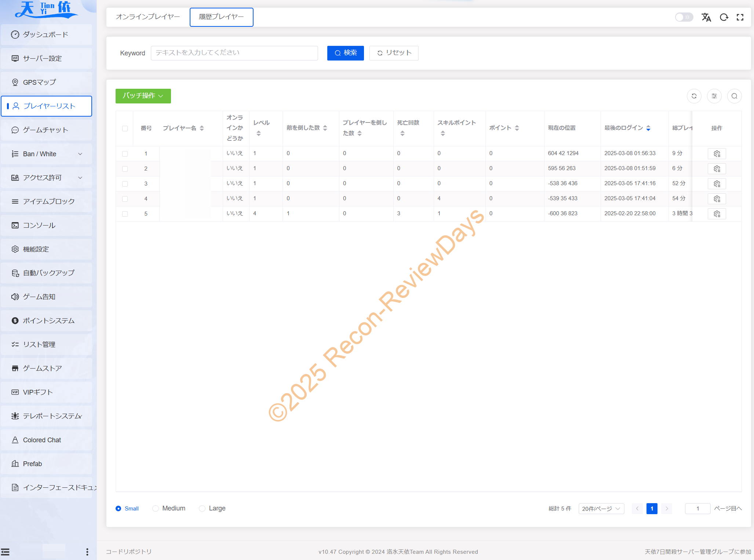
Task: Open table column settings icon
Action: 714,96
